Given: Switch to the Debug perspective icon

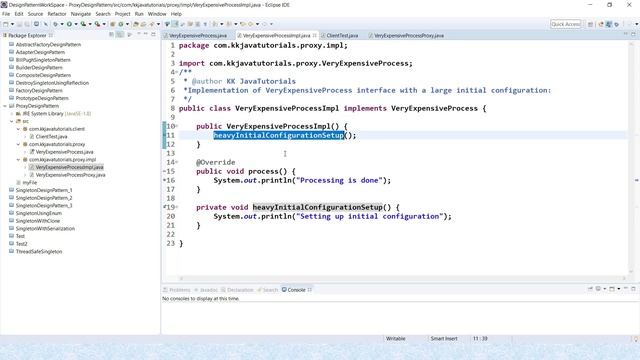Looking at the screenshot, I should click(617, 24).
